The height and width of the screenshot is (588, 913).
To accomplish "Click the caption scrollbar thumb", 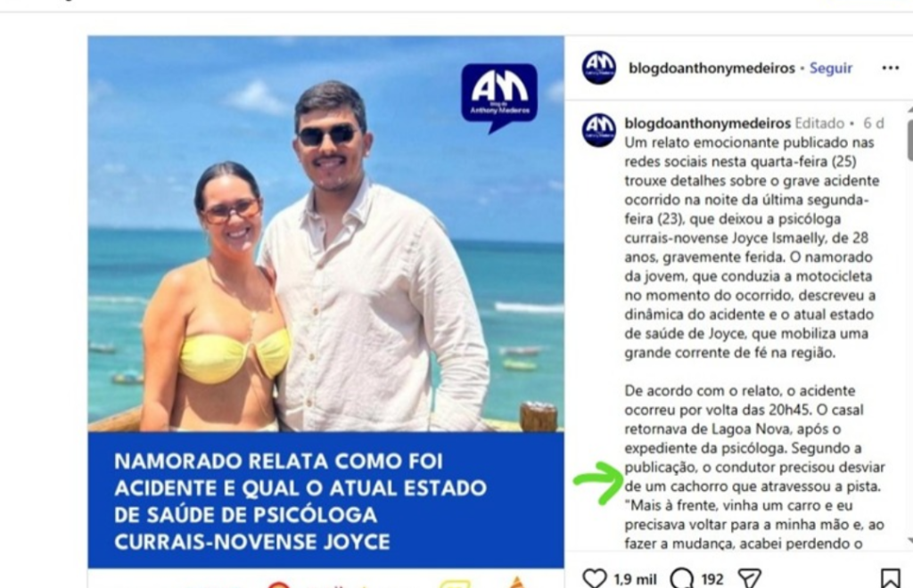I will pos(909,140).
